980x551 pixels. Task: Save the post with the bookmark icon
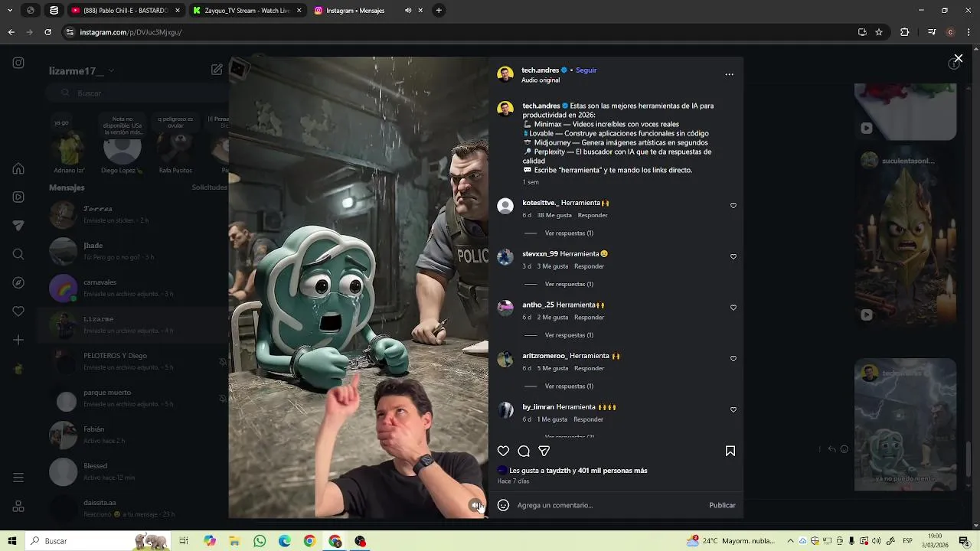click(730, 452)
